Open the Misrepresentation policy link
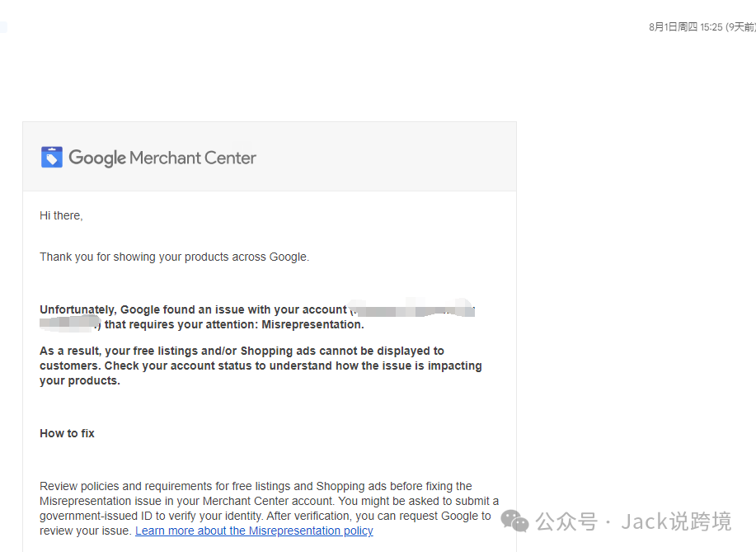The width and height of the screenshot is (756, 552). [x=254, y=531]
